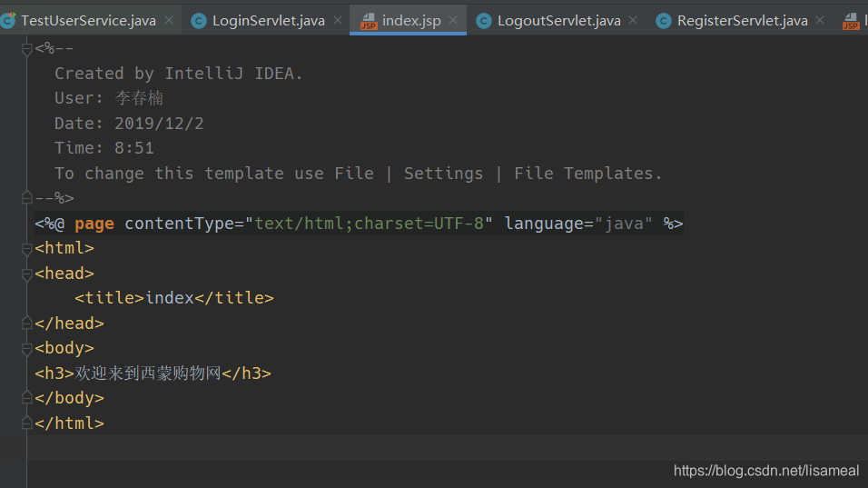Click the class icon on LoginServlet.java tab
868x488 pixels.
[x=198, y=21]
